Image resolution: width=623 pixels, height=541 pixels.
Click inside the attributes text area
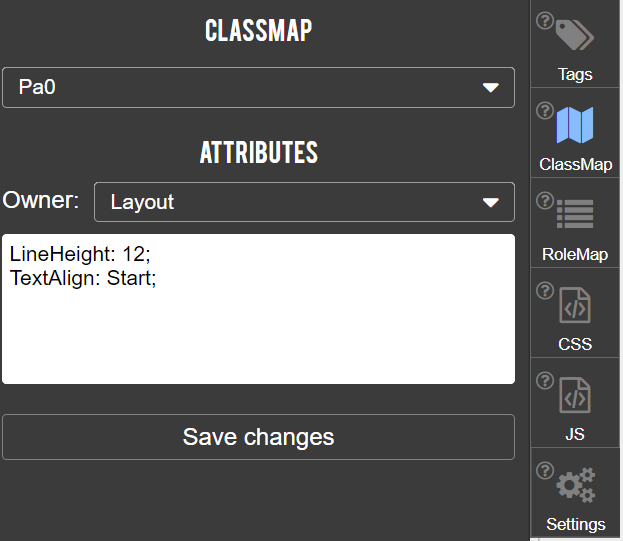pyautogui.click(x=258, y=320)
